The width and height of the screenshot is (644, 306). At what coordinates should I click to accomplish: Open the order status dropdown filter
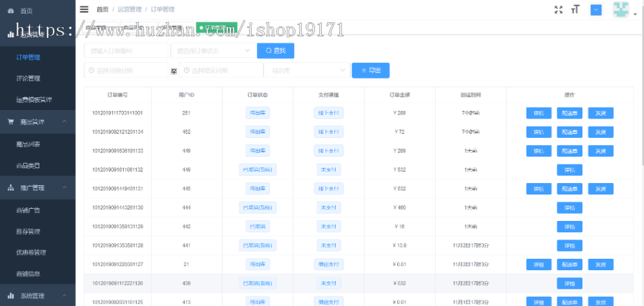coord(212,51)
